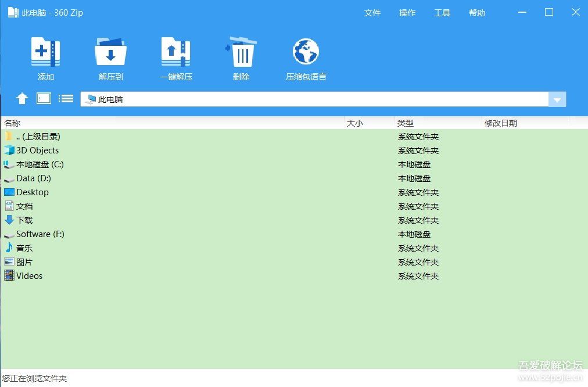Select 本地磁盘 (C:) drive row
The width and height of the screenshot is (588, 387).
point(294,164)
